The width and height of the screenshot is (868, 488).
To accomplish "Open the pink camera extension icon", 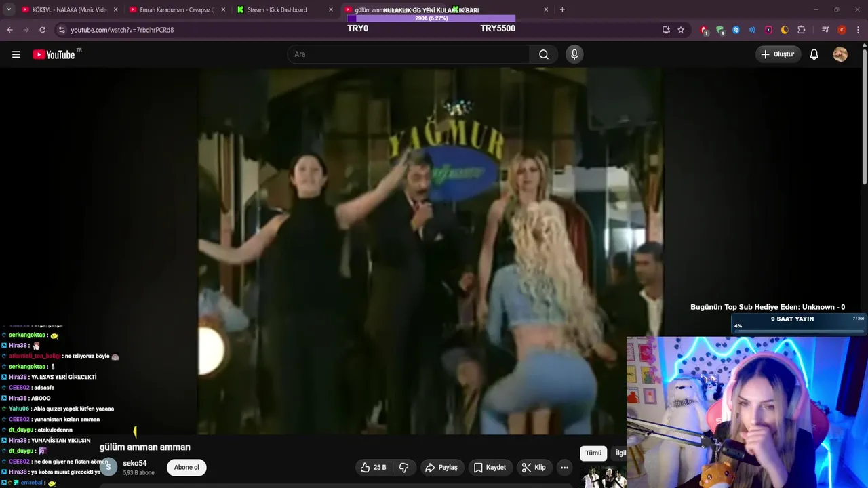I will click(768, 30).
